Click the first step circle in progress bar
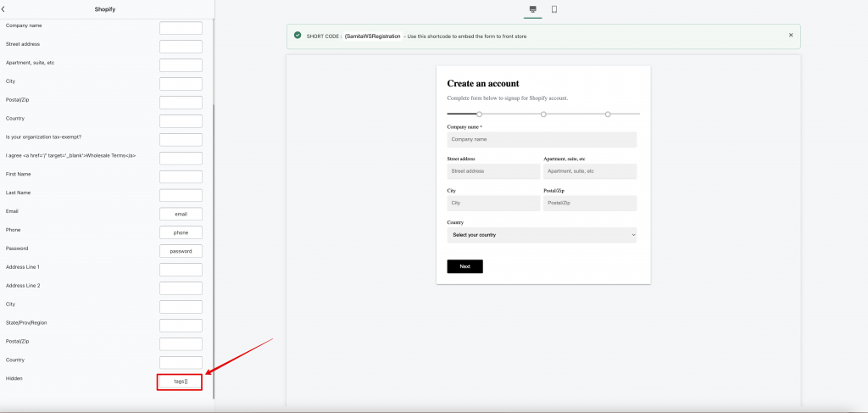The width and height of the screenshot is (868, 413). click(480, 114)
